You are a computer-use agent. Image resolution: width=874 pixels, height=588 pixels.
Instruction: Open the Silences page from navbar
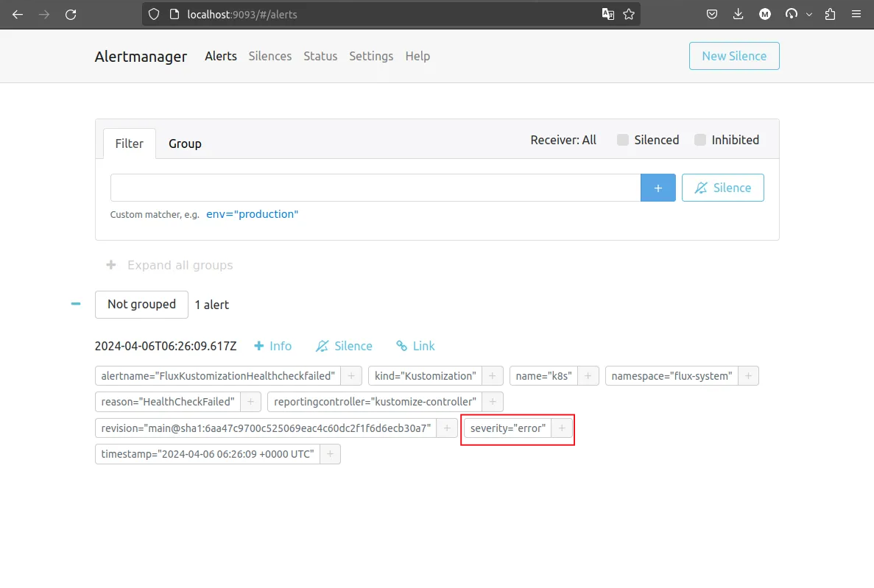(x=269, y=56)
